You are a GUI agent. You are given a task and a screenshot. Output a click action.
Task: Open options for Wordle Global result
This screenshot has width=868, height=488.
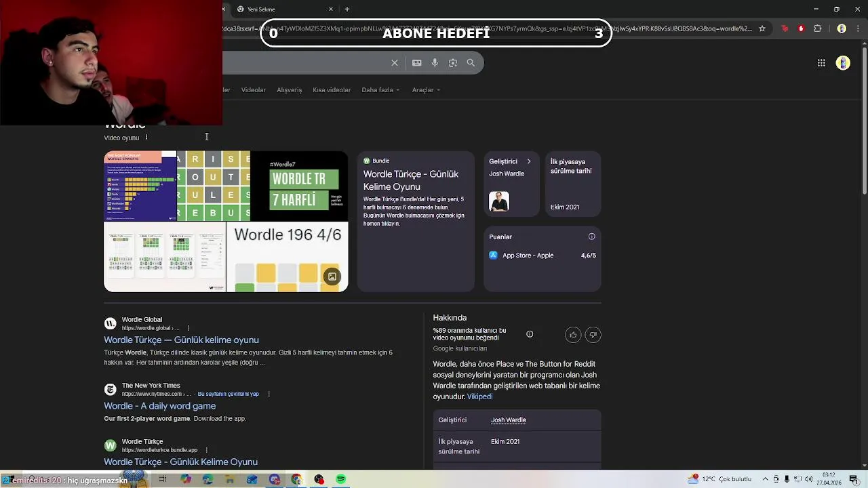[189, 328]
